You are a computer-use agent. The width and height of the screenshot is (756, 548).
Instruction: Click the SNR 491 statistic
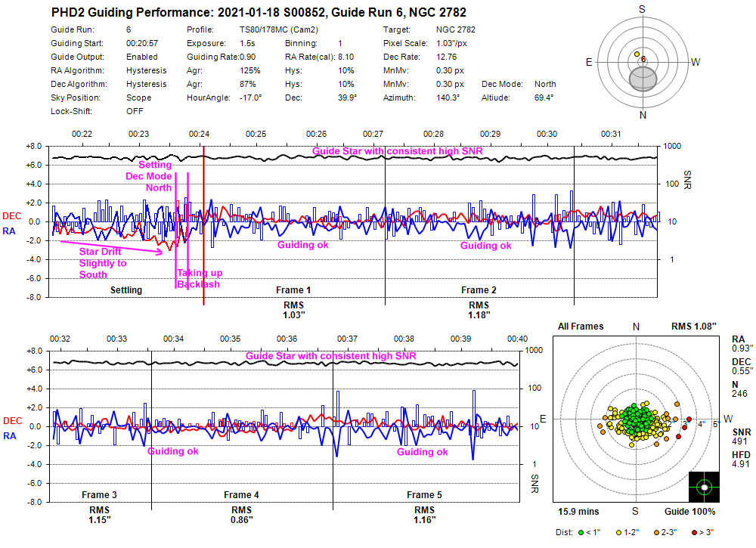click(742, 437)
